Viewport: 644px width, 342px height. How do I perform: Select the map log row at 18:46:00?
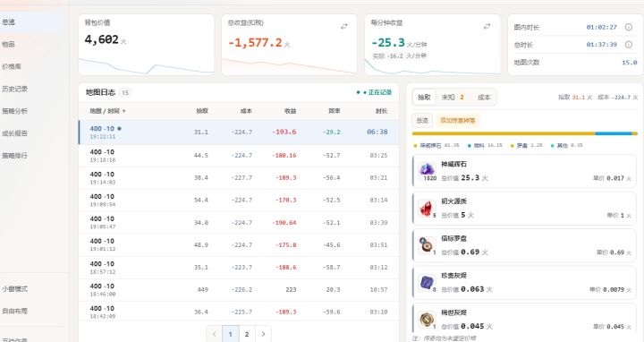[239, 289]
